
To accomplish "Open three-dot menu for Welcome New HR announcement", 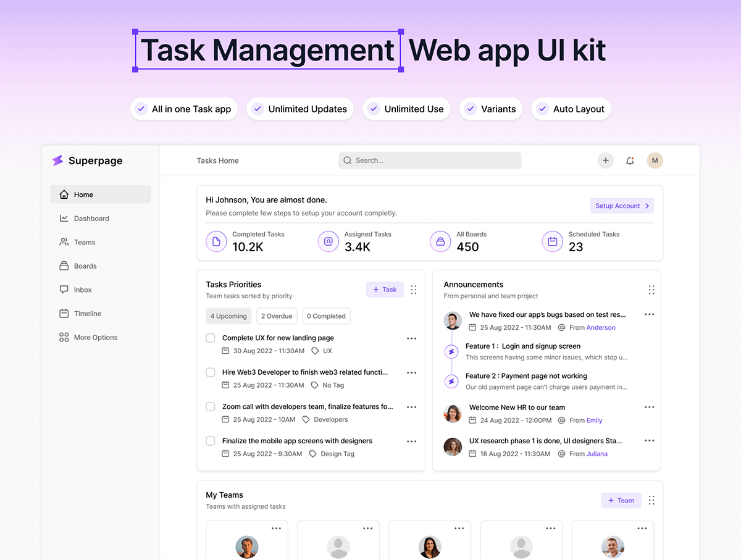I will [x=649, y=407].
